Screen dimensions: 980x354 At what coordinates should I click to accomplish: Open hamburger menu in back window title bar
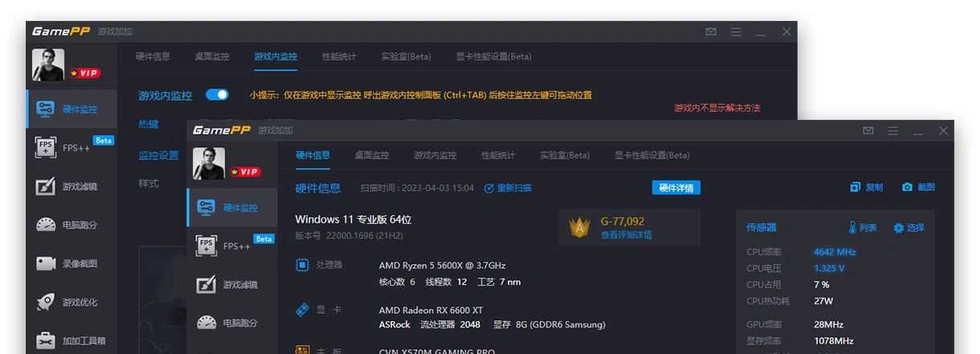coord(736,31)
